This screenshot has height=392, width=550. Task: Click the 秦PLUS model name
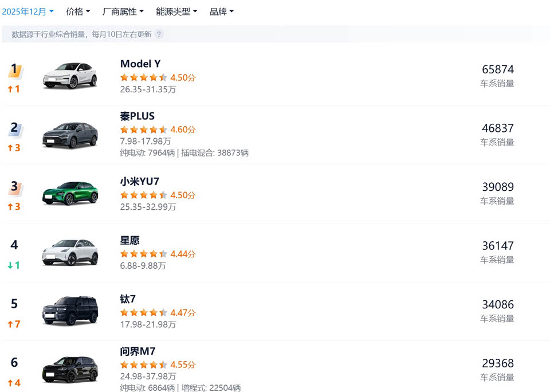pyautogui.click(x=137, y=116)
